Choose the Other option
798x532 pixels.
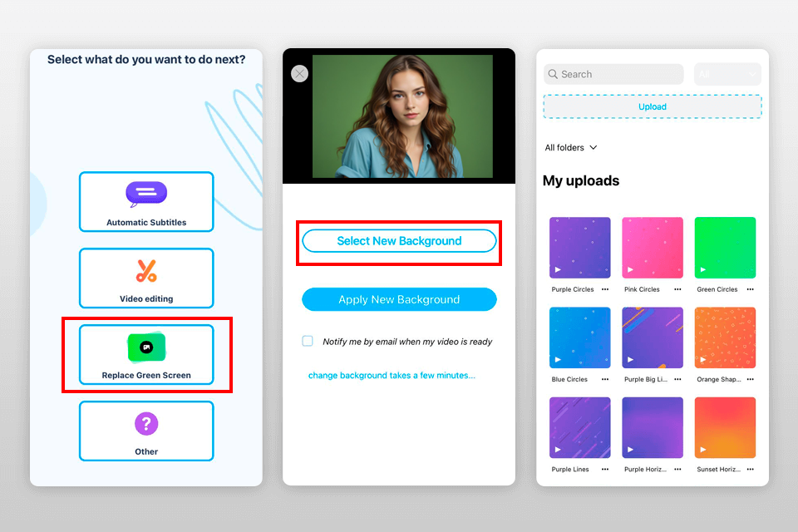pos(146,431)
